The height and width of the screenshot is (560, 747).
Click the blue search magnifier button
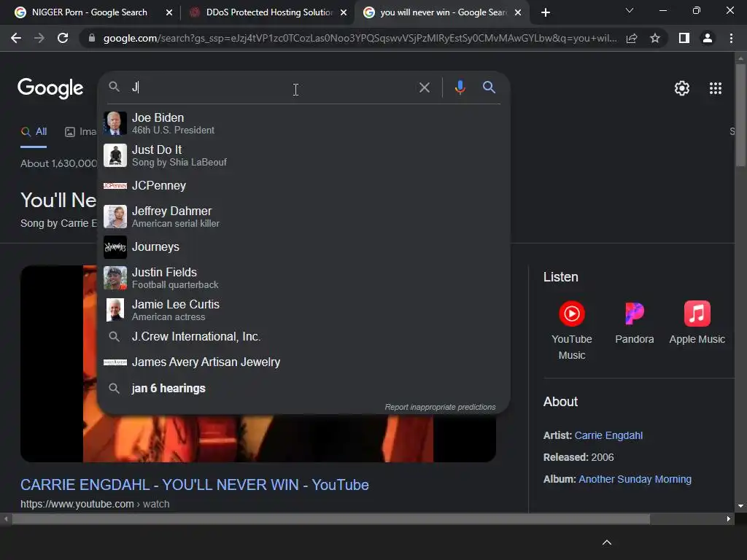[x=489, y=87]
